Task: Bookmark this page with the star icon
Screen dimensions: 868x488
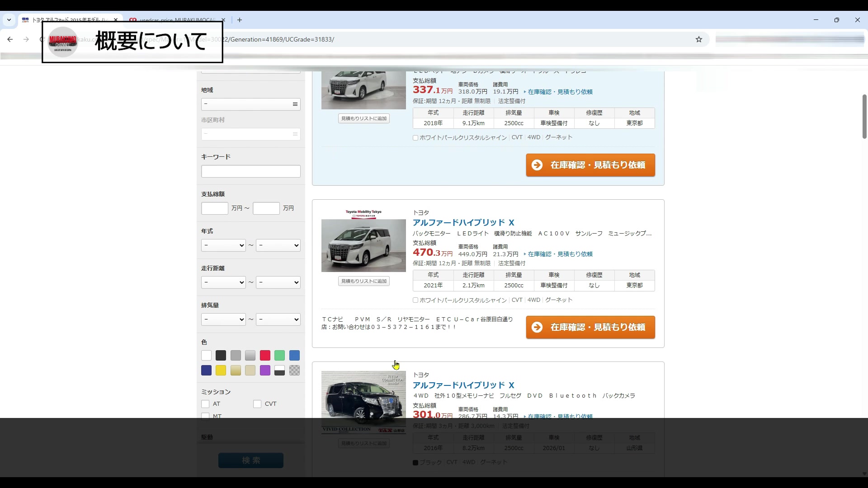Action: 699,39
